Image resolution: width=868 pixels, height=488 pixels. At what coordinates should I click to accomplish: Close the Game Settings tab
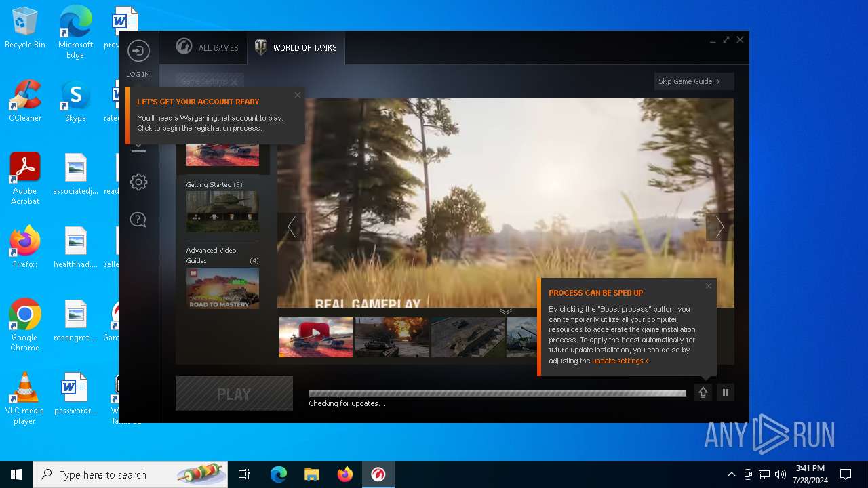(x=234, y=82)
